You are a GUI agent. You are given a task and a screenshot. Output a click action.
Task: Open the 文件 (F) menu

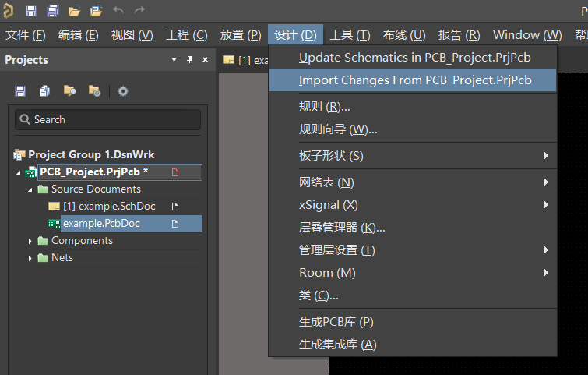[x=26, y=35]
